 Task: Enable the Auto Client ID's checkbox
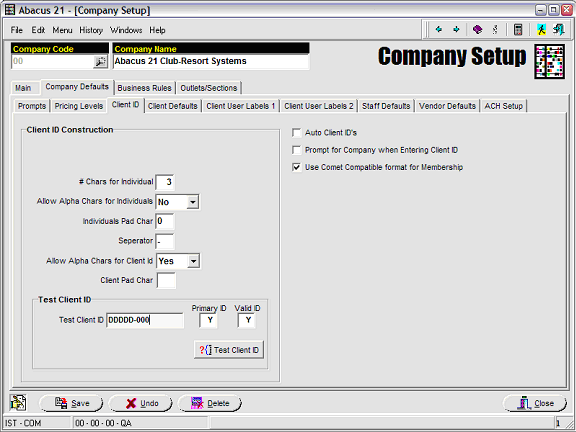pyautogui.click(x=296, y=133)
